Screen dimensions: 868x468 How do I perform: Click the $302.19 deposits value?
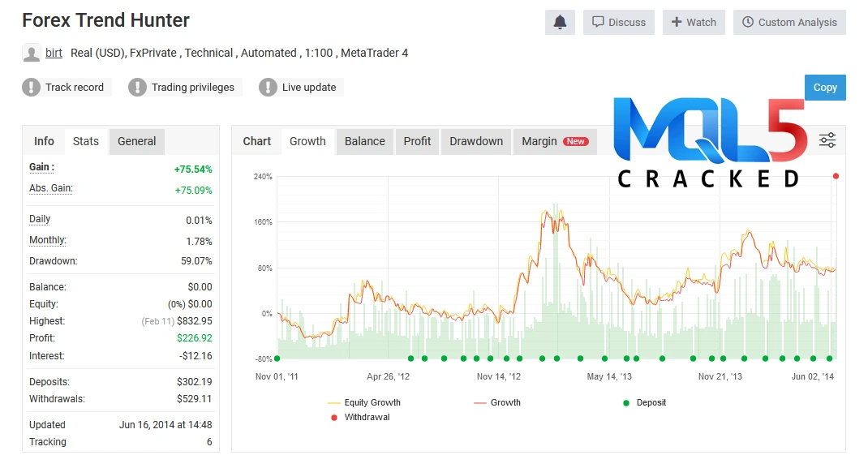(195, 382)
